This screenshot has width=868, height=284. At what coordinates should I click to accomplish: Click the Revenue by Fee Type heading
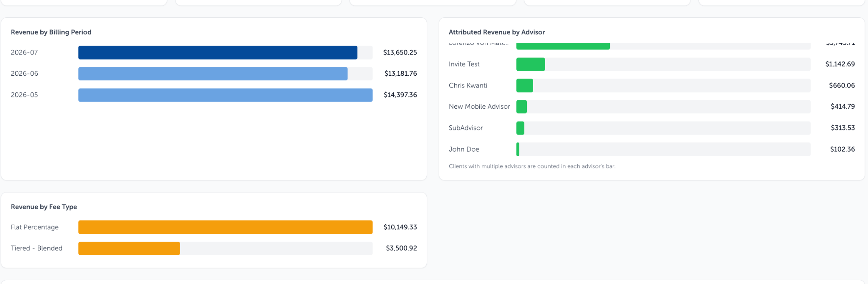pyautogui.click(x=44, y=207)
